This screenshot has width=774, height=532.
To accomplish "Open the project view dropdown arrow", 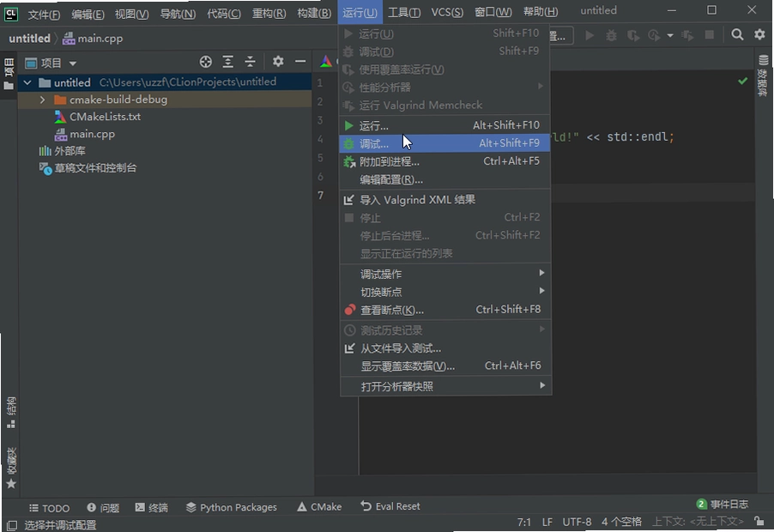I will [x=73, y=63].
